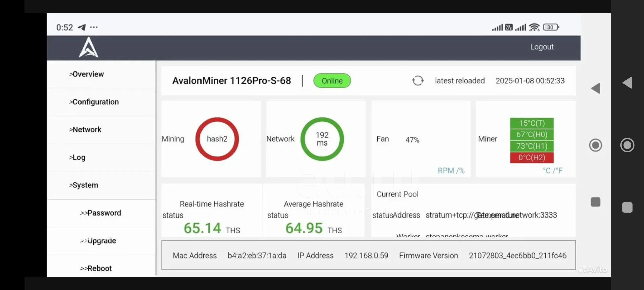The image size is (644, 290).
Task: Click the Fan label in status card
Action: 383,139
